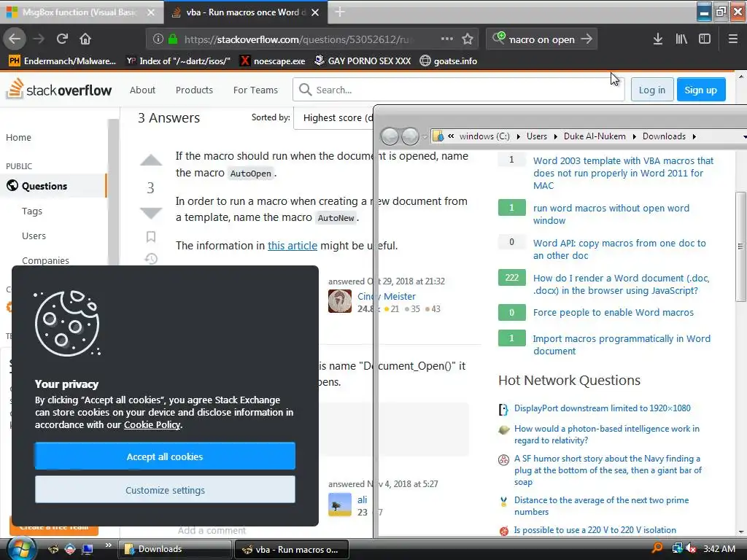Upvote the first answer
This screenshot has width=747, height=560.
coord(150,161)
